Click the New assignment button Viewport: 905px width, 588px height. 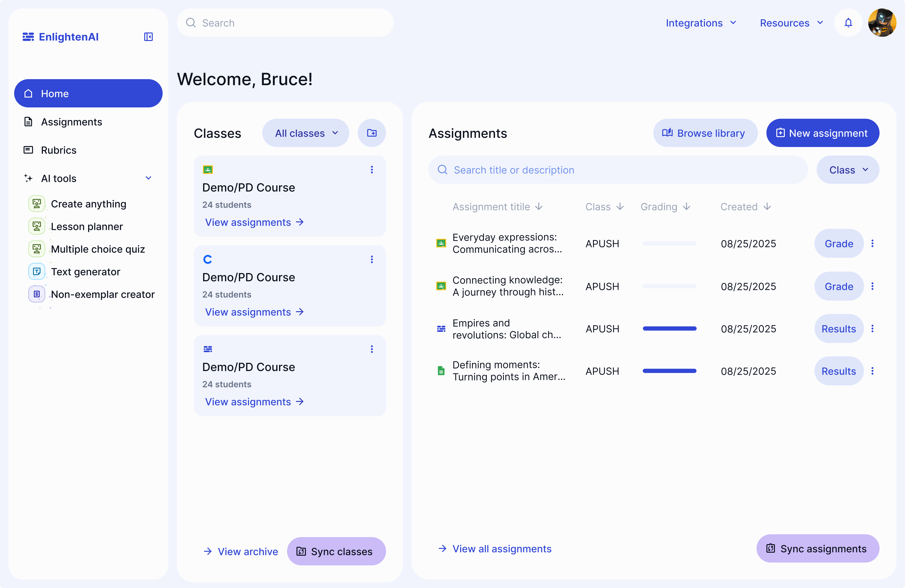click(823, 133)
